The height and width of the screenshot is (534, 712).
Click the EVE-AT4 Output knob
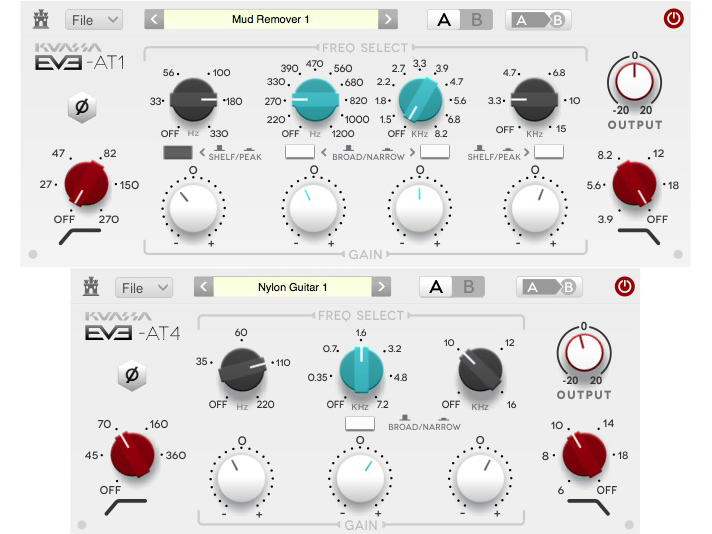(x=584, y=353)
